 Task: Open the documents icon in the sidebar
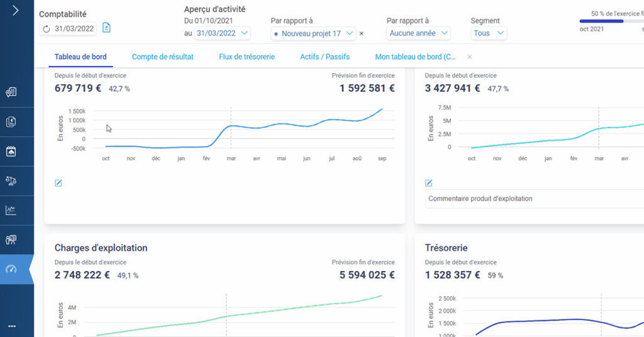(x=11, y=122)
